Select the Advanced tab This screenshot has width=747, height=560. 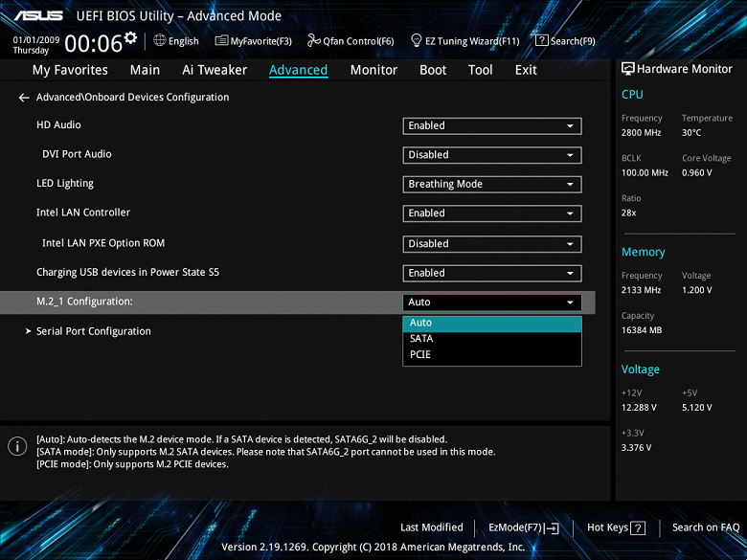tap(298, 70)
